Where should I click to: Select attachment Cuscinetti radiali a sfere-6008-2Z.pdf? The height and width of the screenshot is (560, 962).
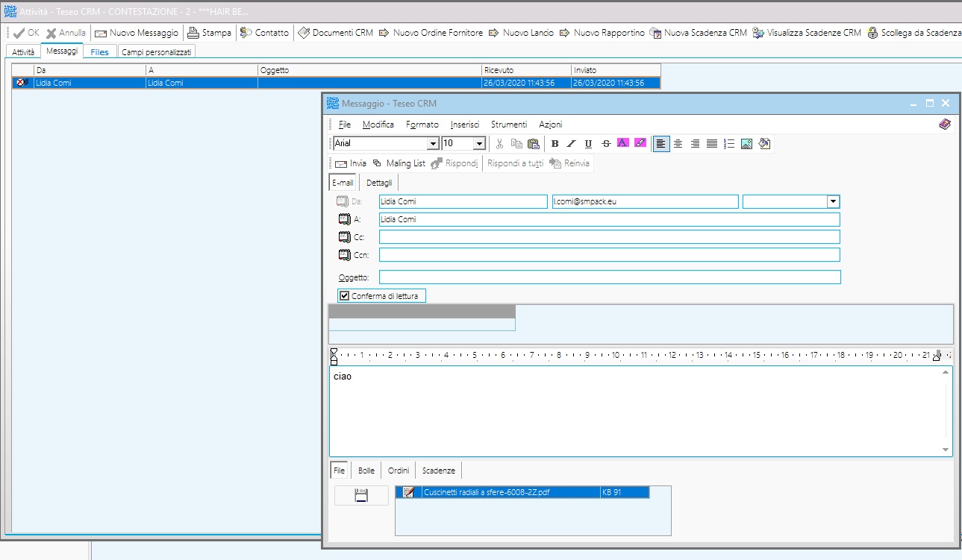click(x=522, y=492)
